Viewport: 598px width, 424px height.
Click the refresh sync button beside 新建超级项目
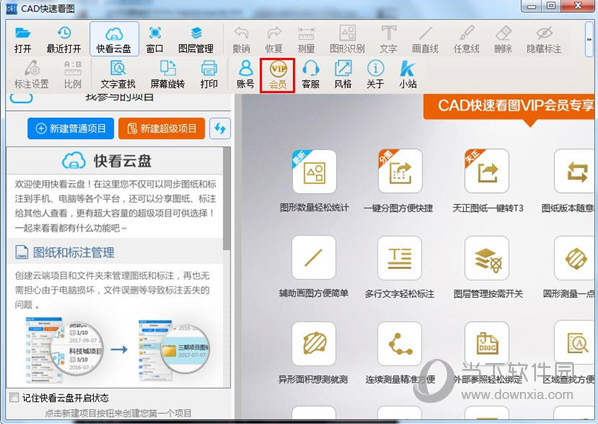click(x=220, y=128)
